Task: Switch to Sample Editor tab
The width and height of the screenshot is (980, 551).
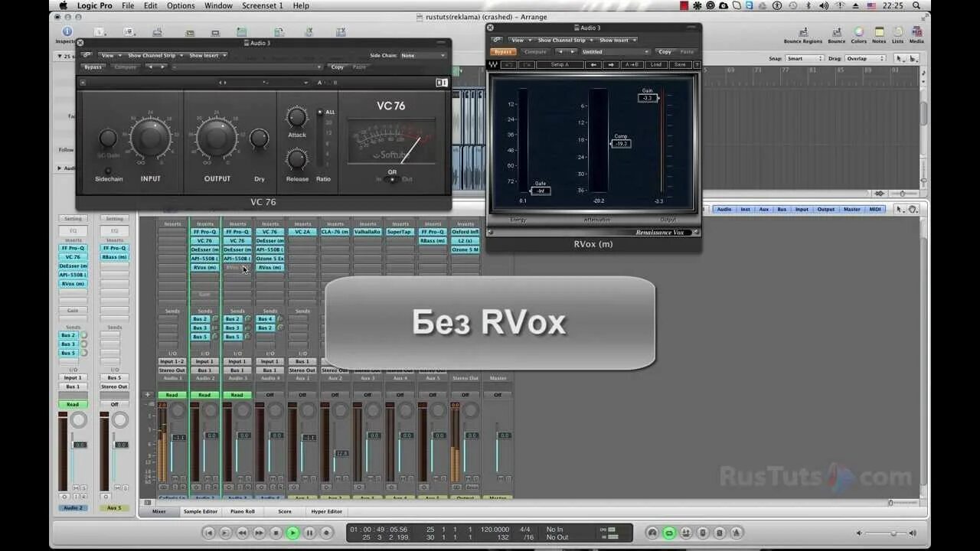Action: click(201, 511)
